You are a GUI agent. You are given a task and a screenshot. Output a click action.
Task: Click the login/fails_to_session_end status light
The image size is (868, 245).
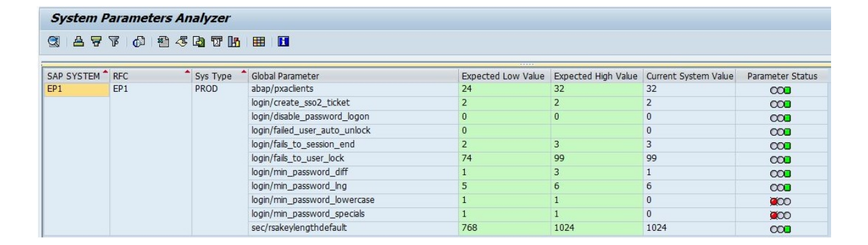tap(781, 145)
